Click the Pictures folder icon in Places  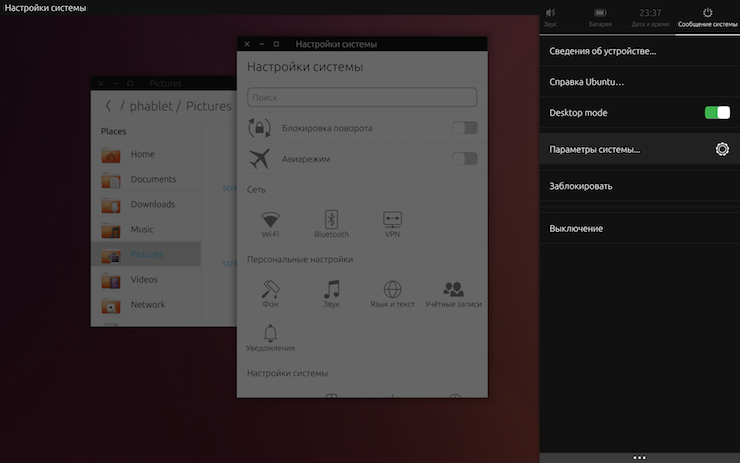[111, 255]
